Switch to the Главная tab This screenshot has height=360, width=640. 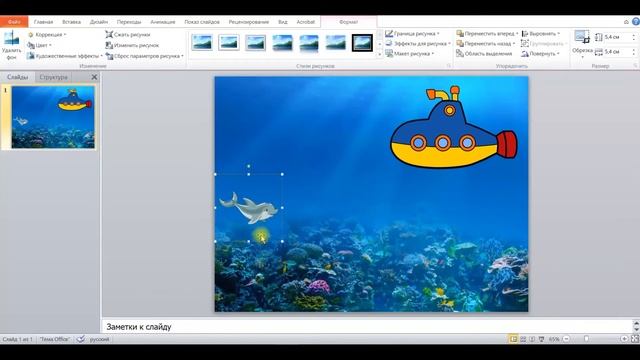click(43, 22)
